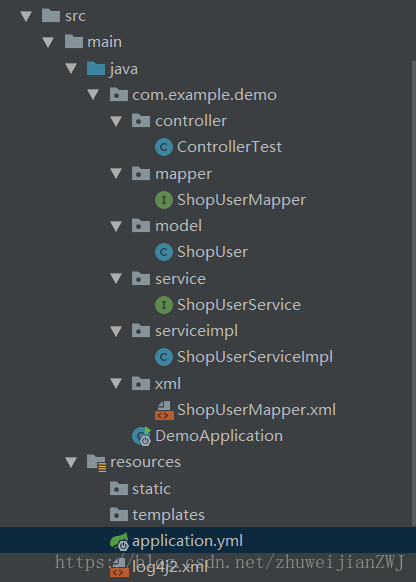
Task: Open the ShopUserService interface
Action: (x=239, y=305)
